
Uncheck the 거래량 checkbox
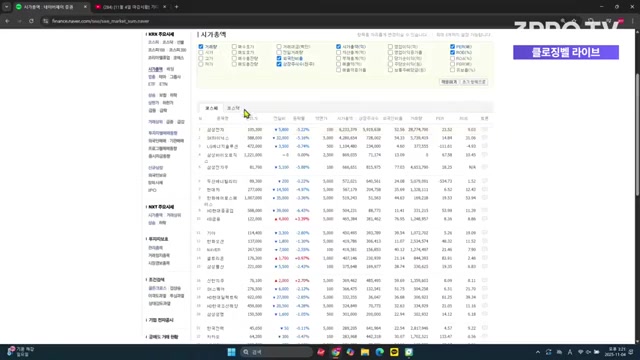pos(201,47)
